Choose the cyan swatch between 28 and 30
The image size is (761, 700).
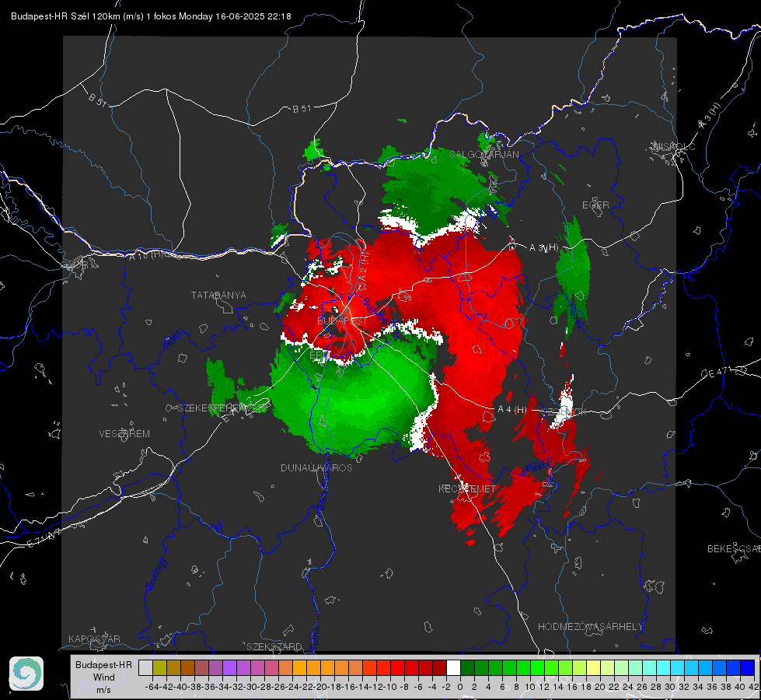pos(664,667)
